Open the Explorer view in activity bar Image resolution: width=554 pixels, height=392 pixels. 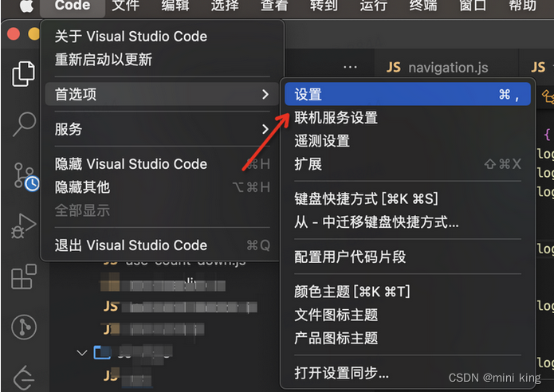coord(23,73)
